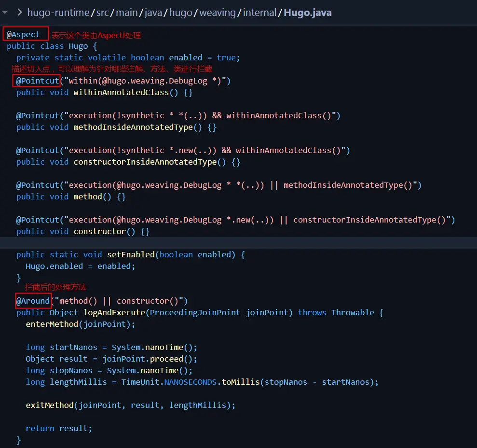This screenshot has width=477, height=448.
Task: Click the highlighted empty code line
Action: pyautogui.click(x=238, y=243)
